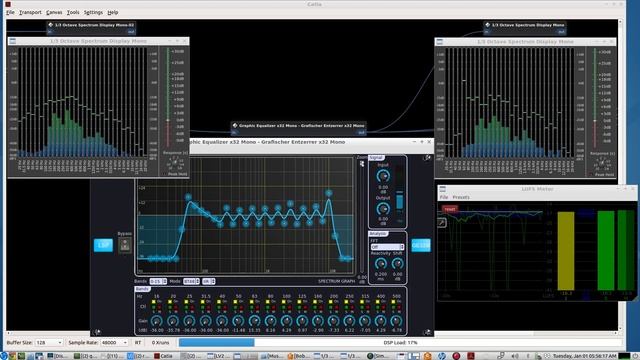Image resolution: width=640 pixels, height=360 pixels.
Task: Toggle the 50 Hz band On button
Action: point(236,302)
